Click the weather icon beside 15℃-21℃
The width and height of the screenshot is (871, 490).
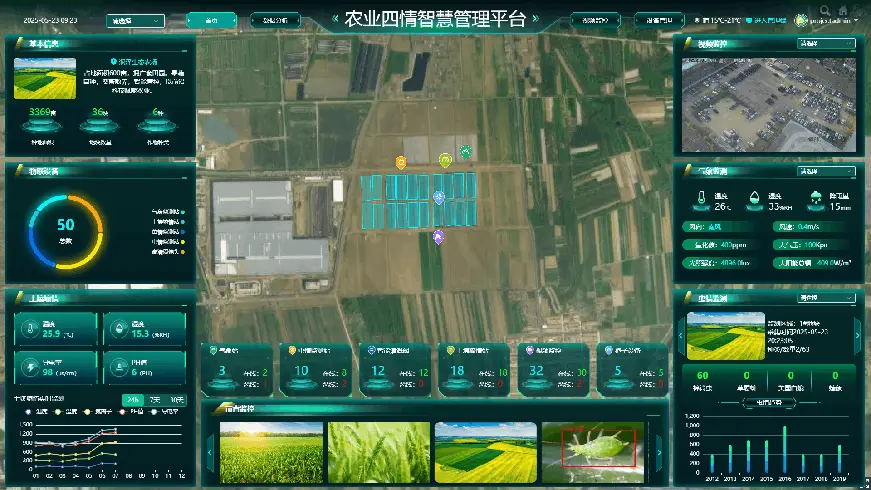click(697, 21)
